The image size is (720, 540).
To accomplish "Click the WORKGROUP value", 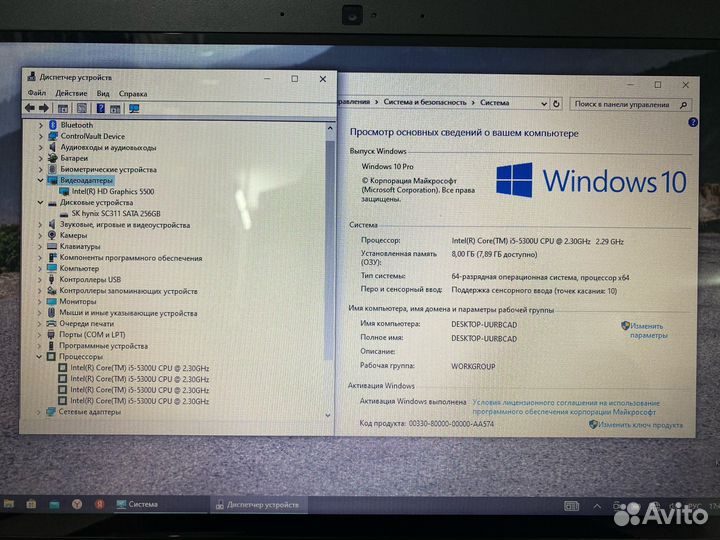I will point(473,366).
